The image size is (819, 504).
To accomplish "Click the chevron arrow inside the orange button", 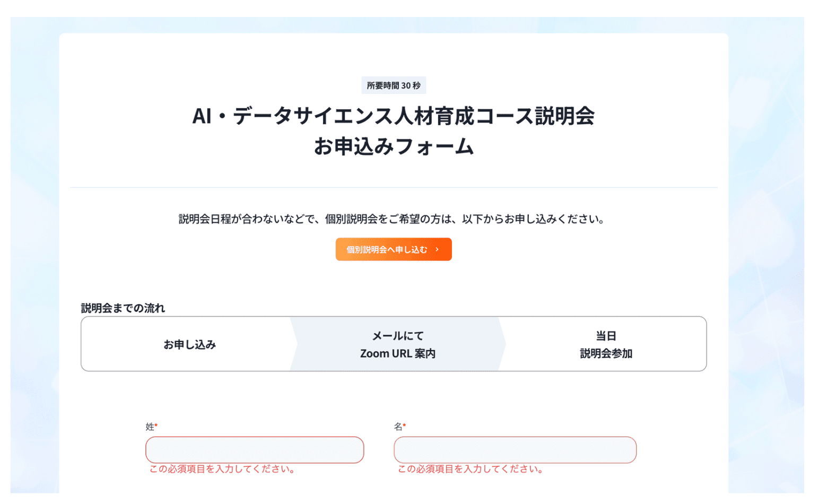I will tap(437, 249).
